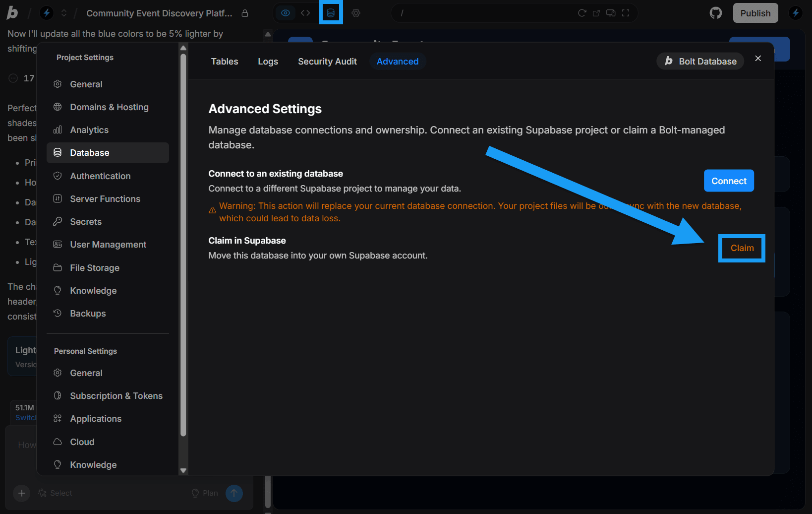Open the Select dropdown in the chat bar
Screen dimensions: 812x514
pos(55,493)
